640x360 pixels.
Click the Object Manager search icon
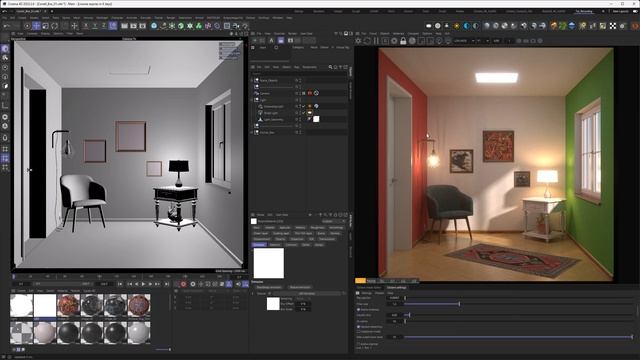pyautogui.click(x=330, y=67)
